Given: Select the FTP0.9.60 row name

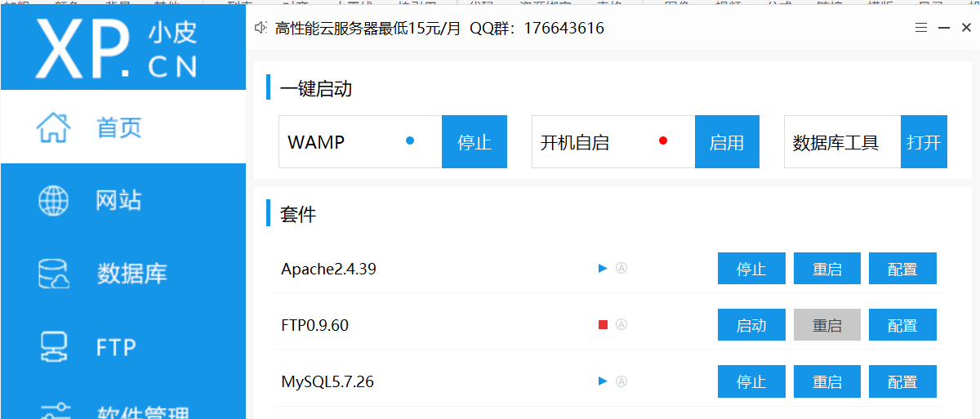Looking at the screenshot, I should coord(314,325).
